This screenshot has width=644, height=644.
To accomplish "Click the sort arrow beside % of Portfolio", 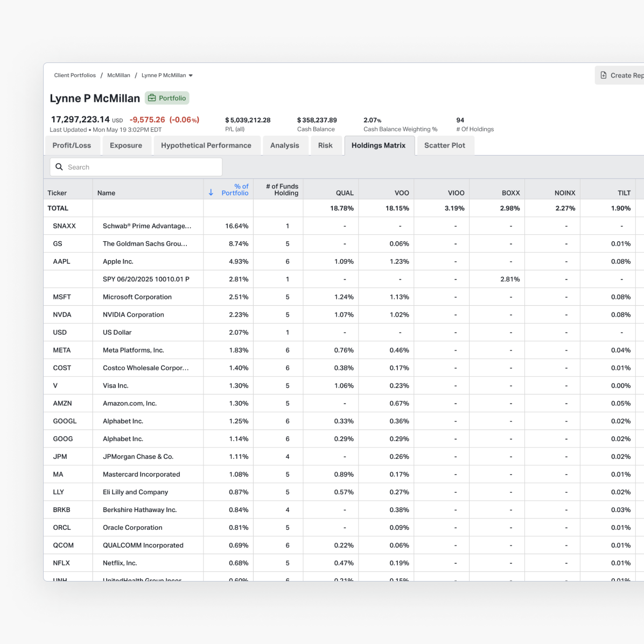I will [211, 192].
